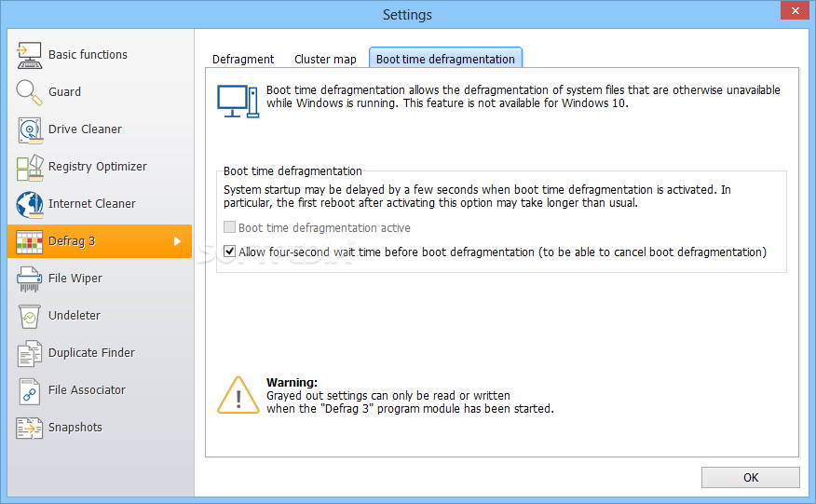
Task: Click the Settings window title
Action: 407,15
